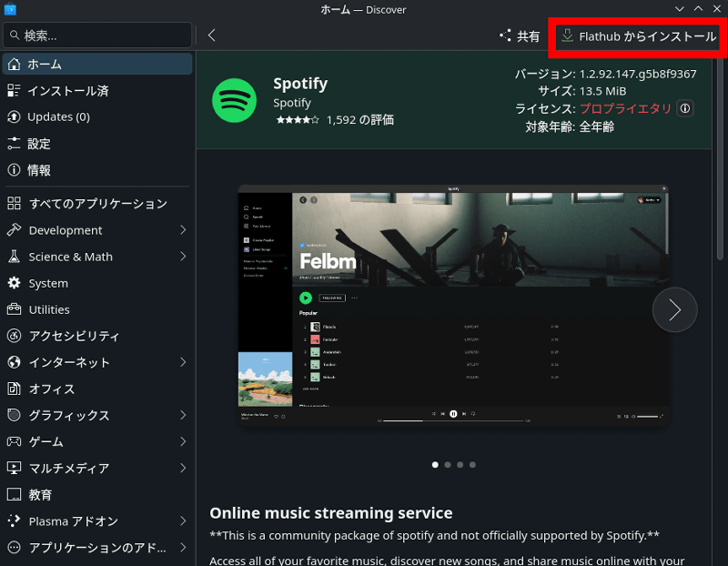Image resolution: width=728 pixels, height=566 pixels.
Task: Click the vertical scrollbar on the right
Action: coord(720,157)
